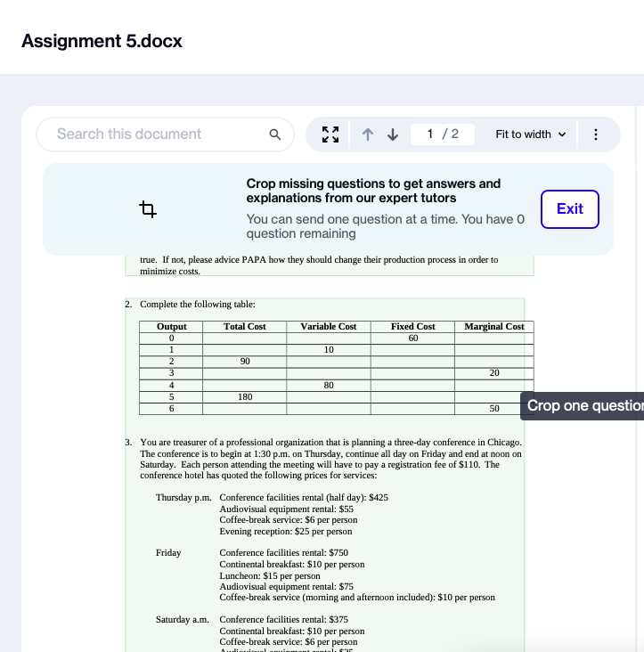Click 'Conference facilities rental (half day): $425' line
The width and height of the screenshot is (644, 652).
pos(304,497)
